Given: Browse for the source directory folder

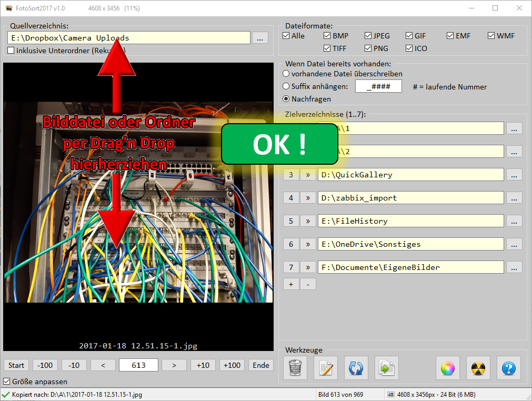Looking at the screenshot, I should 260,38.
